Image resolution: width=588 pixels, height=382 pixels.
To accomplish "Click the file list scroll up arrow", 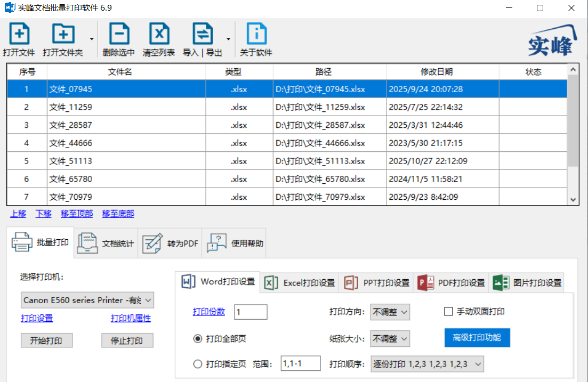I will [573, 69].
